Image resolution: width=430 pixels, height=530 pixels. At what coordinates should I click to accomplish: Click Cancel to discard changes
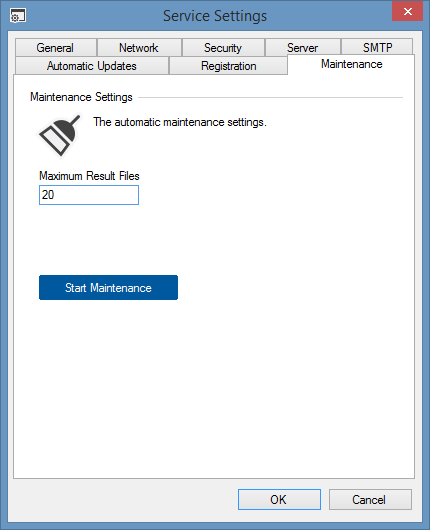click(370, 499)
